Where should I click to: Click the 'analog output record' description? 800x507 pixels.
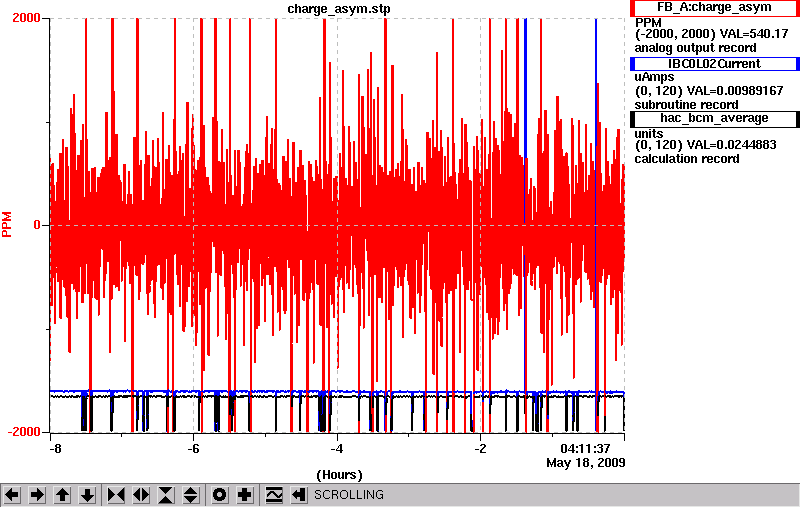[695, 48]
